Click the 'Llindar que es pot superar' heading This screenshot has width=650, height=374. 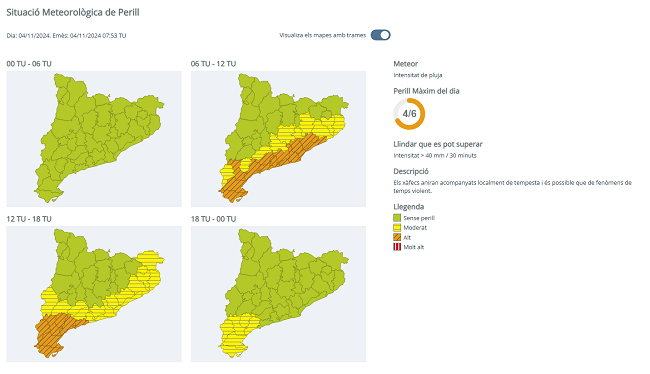438,144
